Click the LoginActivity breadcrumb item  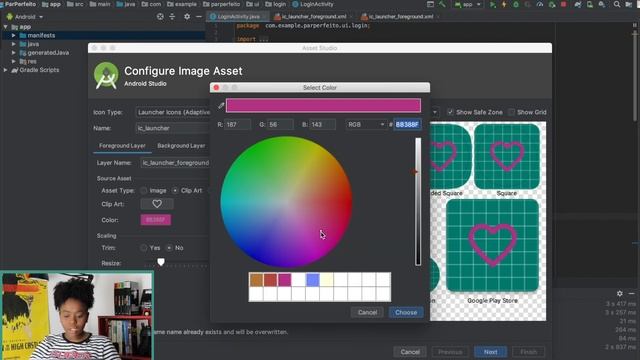coord(313,4)
